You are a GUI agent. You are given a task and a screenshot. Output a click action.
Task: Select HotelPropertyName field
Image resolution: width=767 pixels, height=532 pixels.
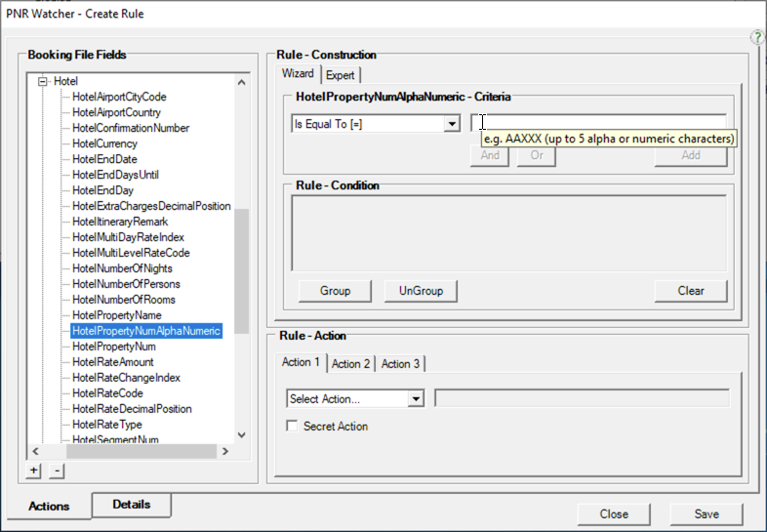(x=117, y=315)
